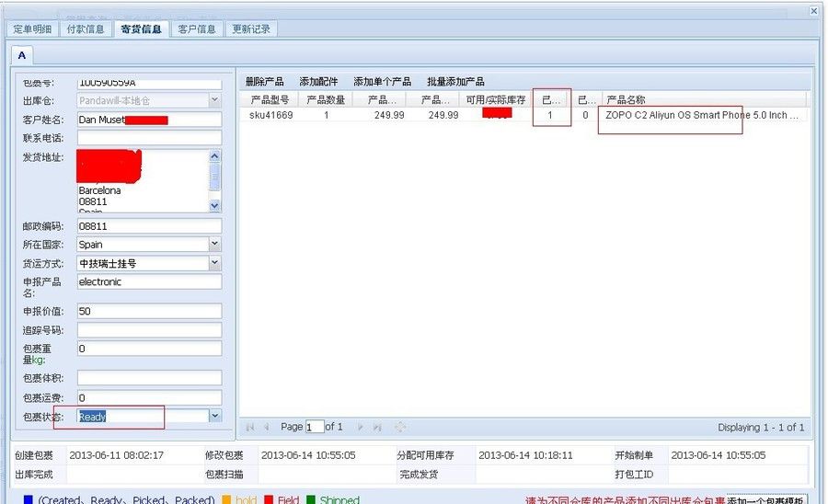The image size is (828, 504).
Task: Open the 出库仓 warehouse dropdown
Action: 214,99
